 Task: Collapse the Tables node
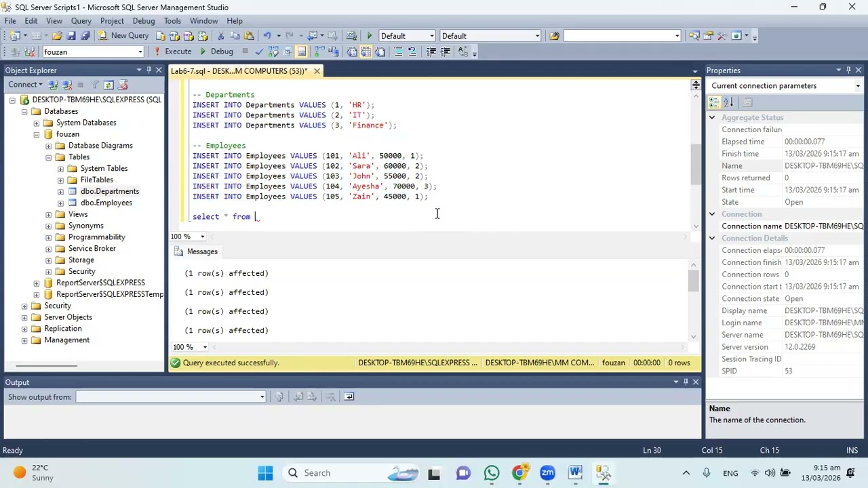[x=49, y=157]
